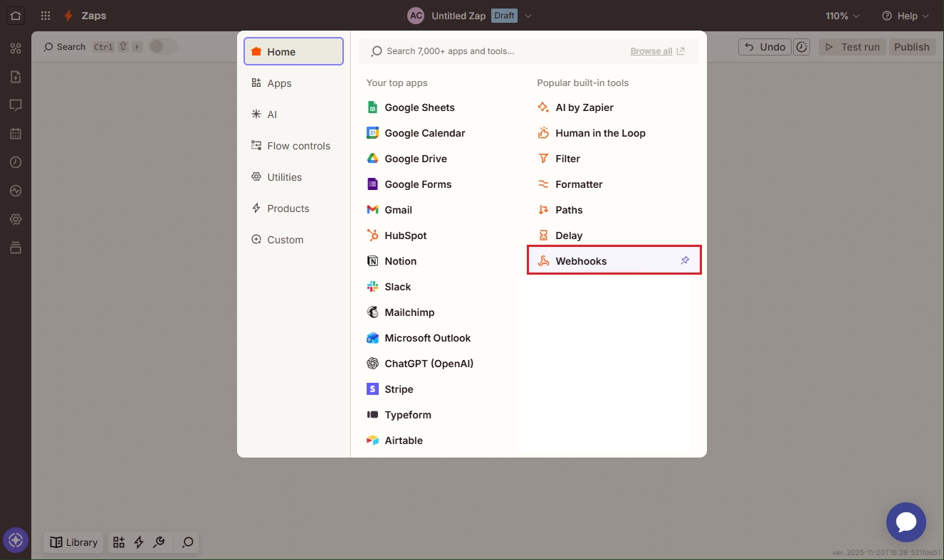Expand the Untitled Zap title chevron
This screenshot has height=560, width=944.
tap(528, 16)
